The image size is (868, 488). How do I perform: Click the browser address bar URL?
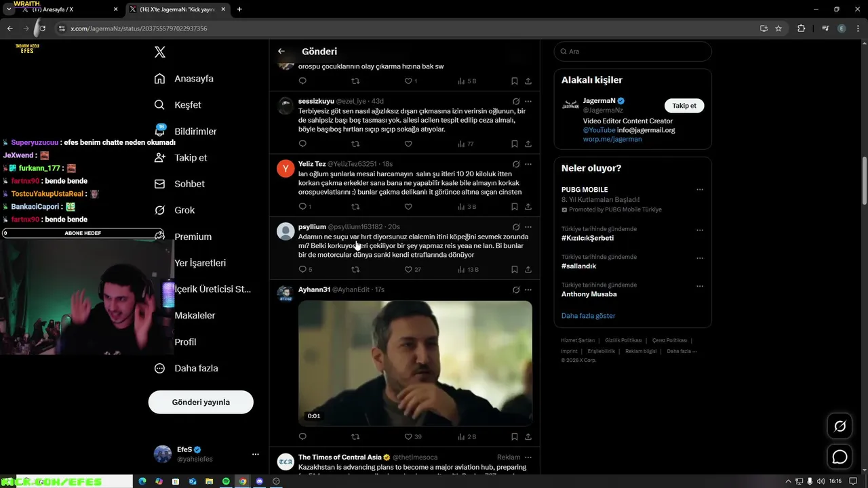(x=138, y=28)
